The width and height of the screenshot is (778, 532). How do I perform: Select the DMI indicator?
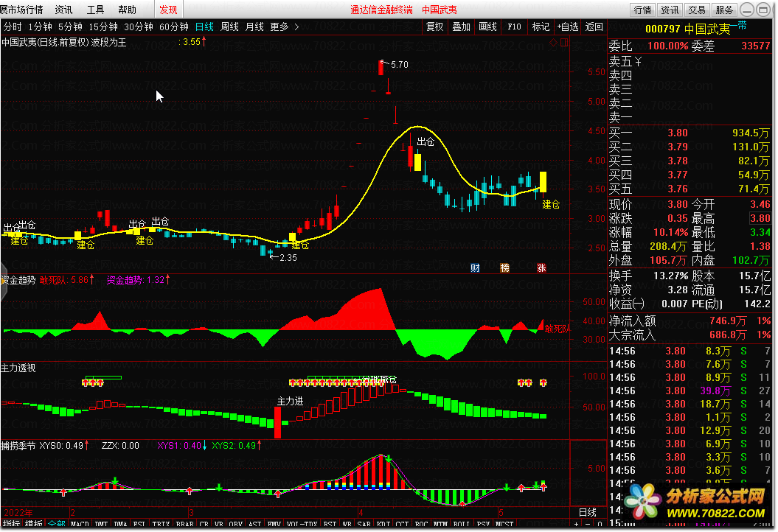click(101, 524)
